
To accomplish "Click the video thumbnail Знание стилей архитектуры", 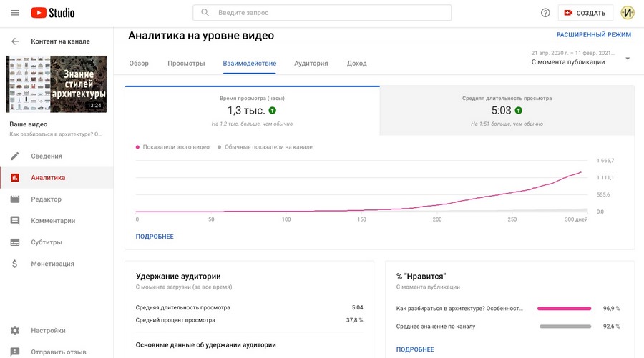I will click(x=57, y=84).
